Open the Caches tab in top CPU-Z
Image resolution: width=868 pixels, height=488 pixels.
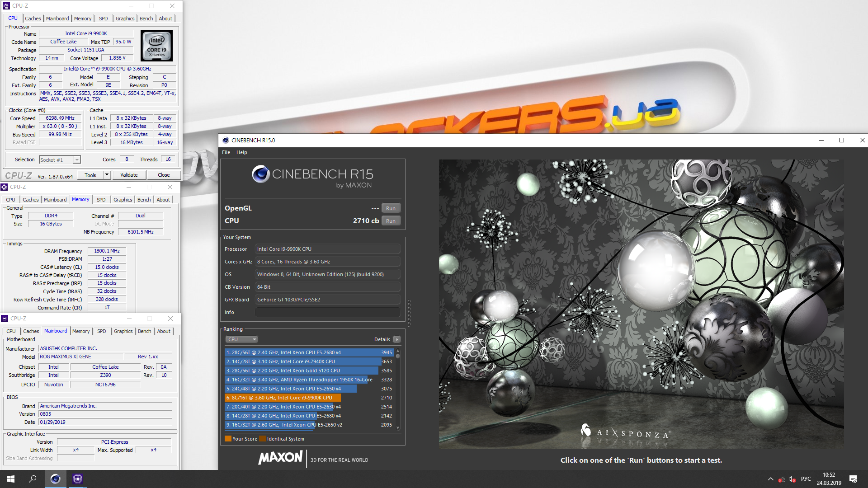click(33, 19)
